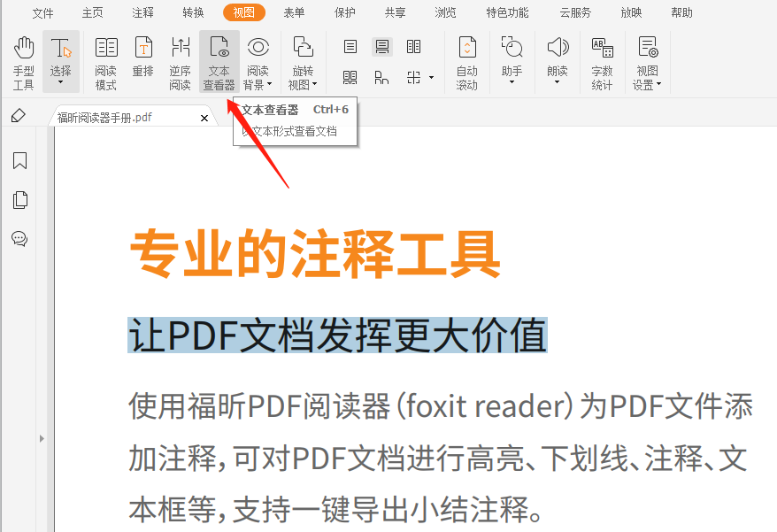Open the 共享 ribbon tab
This screenshot has width=777, height=532.
pyautogui.click(x=396, y=13)
